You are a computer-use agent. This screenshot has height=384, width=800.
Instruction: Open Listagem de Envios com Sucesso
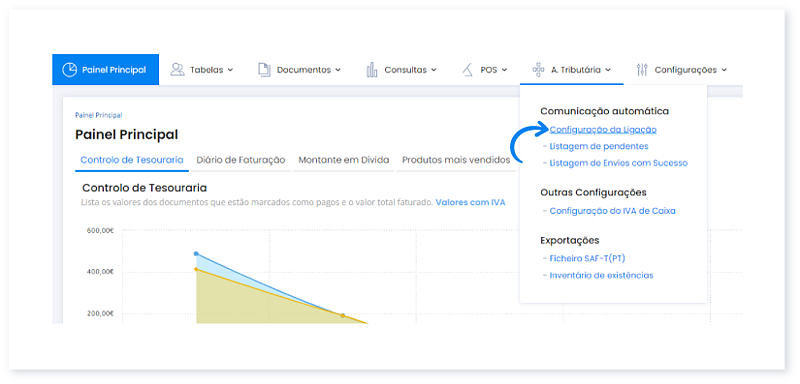point(619,163)
